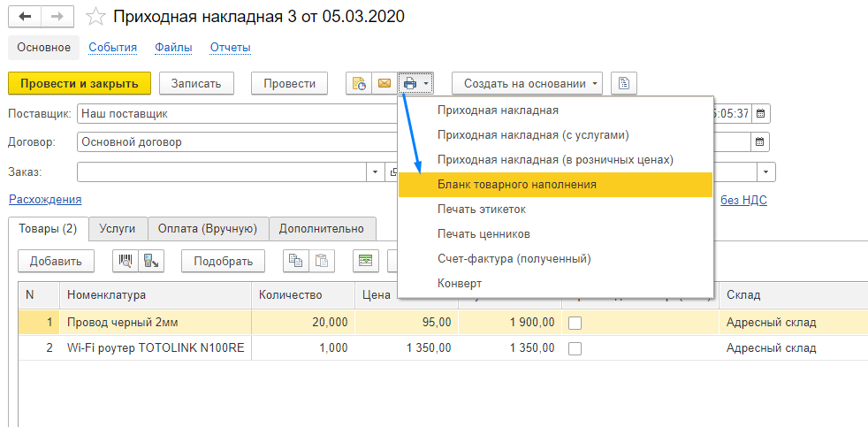
Task: Open the print dropdown arrow beside the printer
Action: (427, 84)
